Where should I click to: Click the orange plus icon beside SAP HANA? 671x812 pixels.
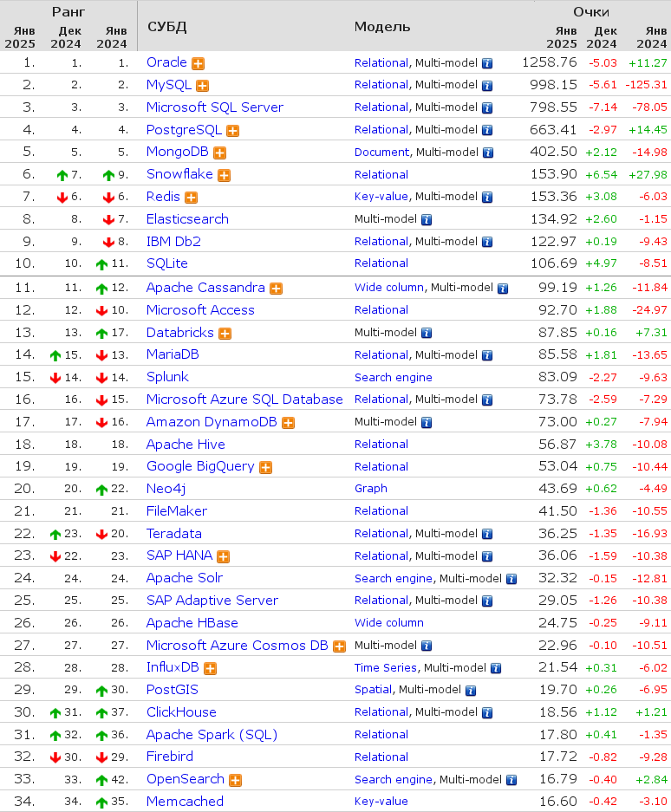[224, 556]
